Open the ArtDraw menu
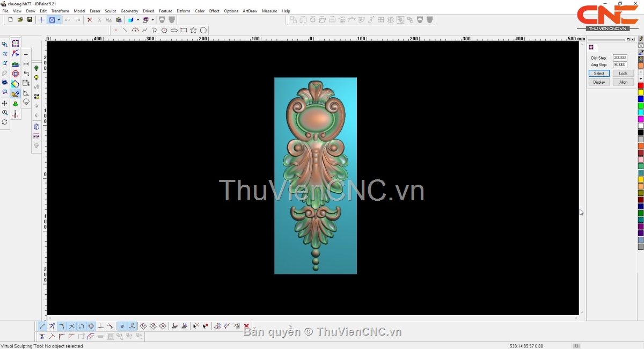The height and width of the screenshot is (349, 644). (250, 11)
